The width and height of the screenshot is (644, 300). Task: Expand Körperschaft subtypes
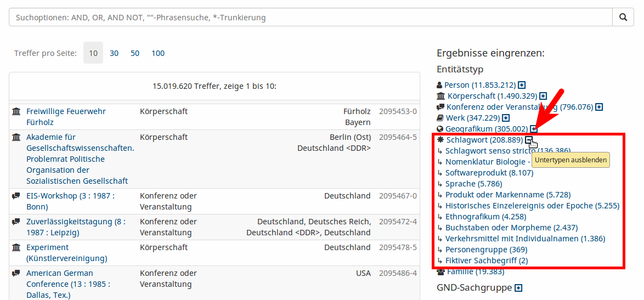(x=543, y=96)
